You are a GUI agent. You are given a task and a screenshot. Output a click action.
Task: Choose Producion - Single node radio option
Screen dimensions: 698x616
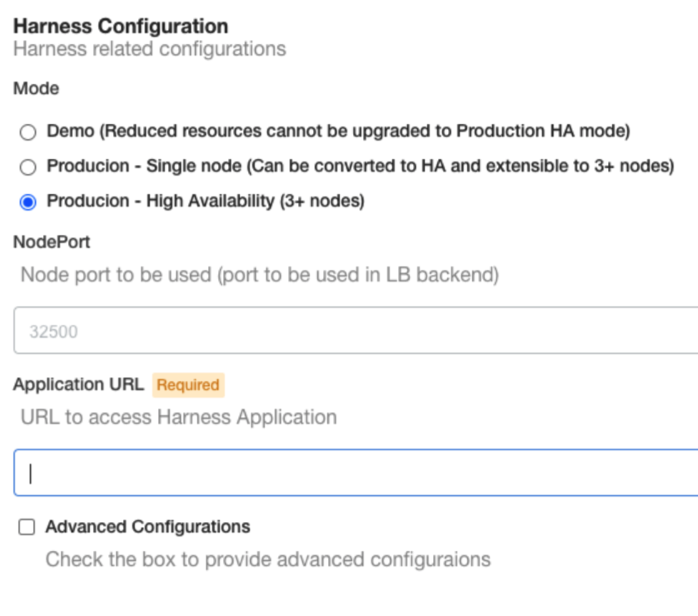point(27,167)
